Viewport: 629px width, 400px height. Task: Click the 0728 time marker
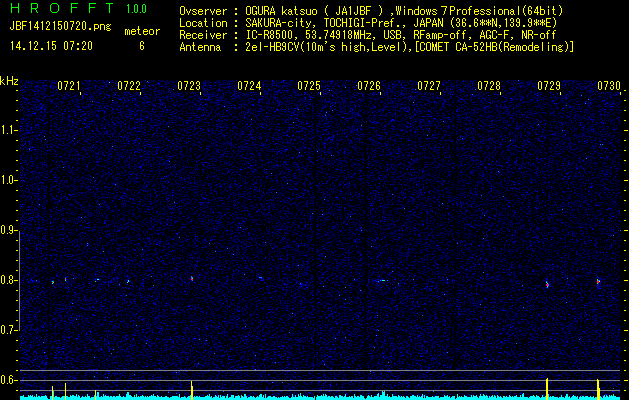click(489, 86)
